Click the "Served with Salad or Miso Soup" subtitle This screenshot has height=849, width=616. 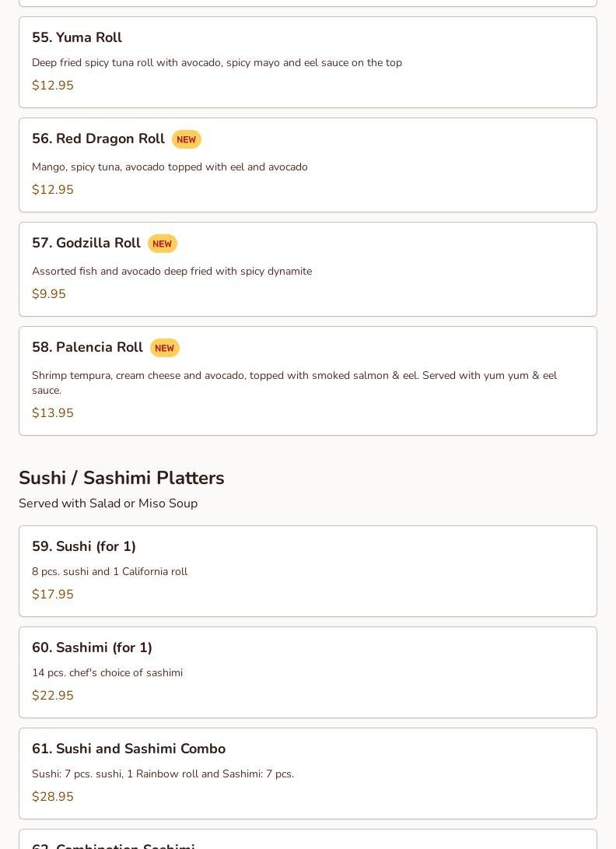coord(108,503)
